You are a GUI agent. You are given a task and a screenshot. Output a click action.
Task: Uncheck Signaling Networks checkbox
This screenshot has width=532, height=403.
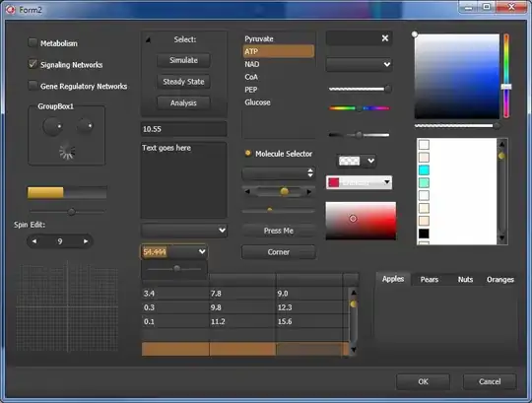[33, 64]
